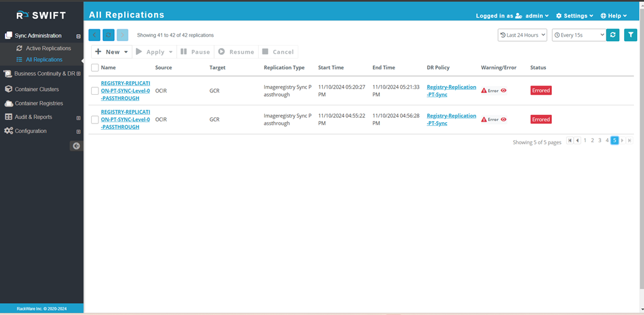View error details eye icon, 05:20:27 row

coord(504,90)
